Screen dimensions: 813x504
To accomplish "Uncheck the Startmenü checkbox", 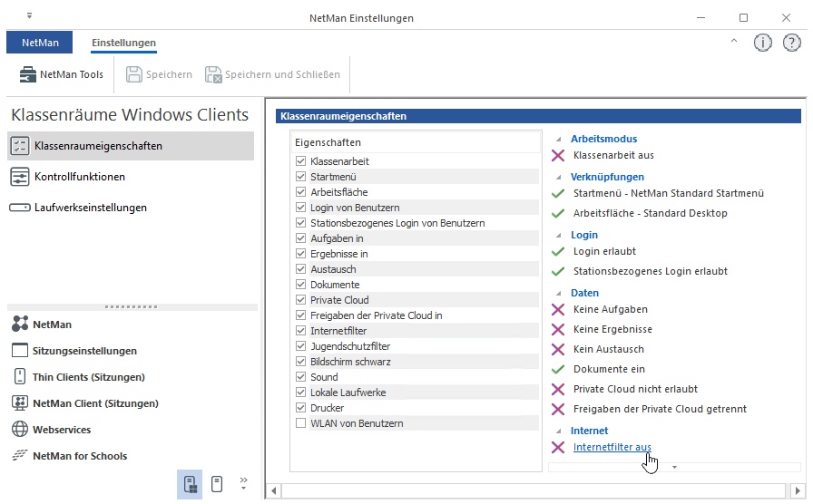I will tap(300, 177).
